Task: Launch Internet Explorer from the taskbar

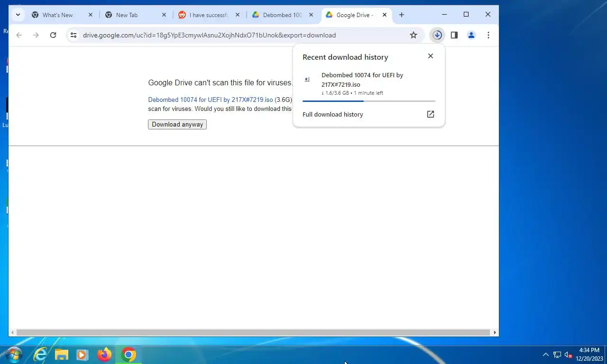Action: [x=40, y=355]
